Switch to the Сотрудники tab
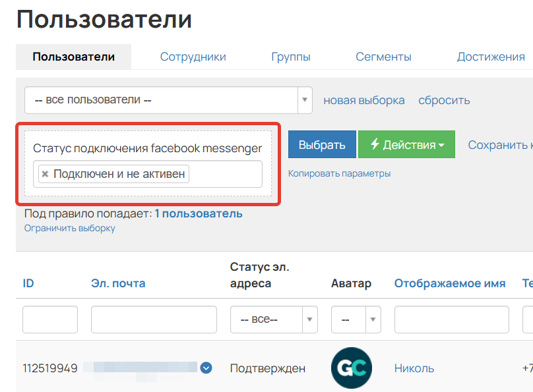This screenshot has width=533, height=392. 192,57
